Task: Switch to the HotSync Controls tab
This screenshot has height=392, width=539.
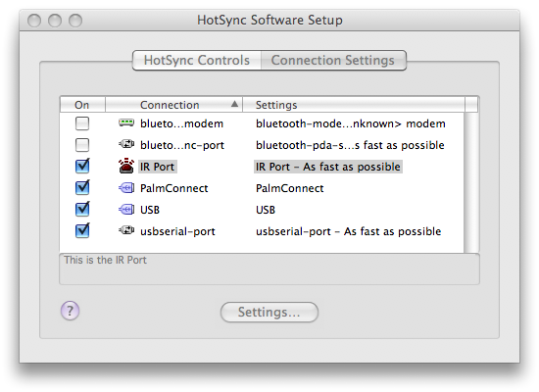Action: click(197, 60)
